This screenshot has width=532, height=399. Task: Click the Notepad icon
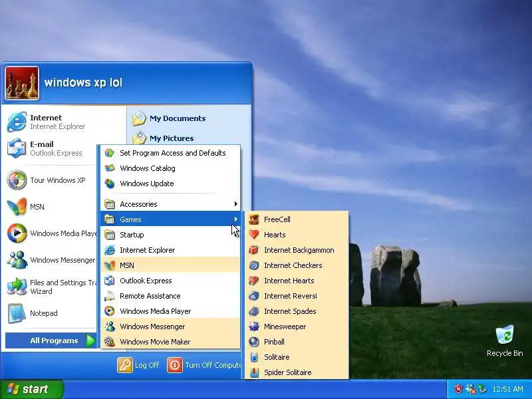pos(17,313)
